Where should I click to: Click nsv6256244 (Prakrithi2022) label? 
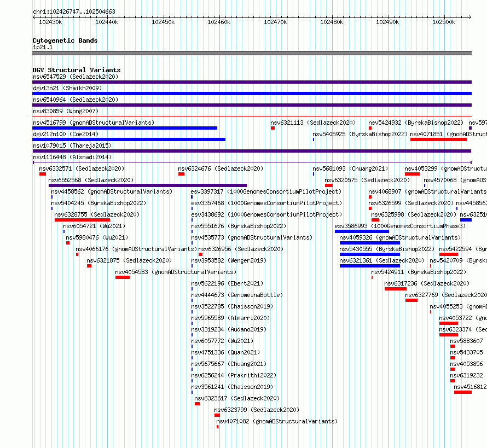[x=234, y=375]
